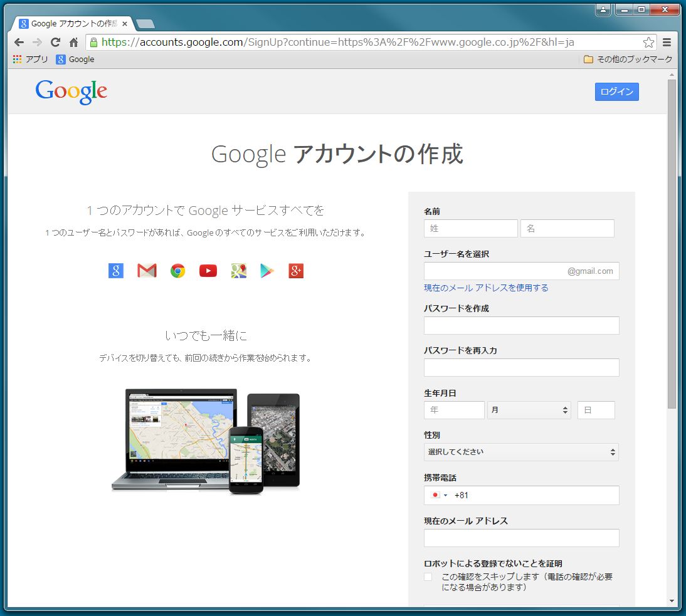The width and height of the screenshot is (686, 616).
Task: Click the green padlock security icon
Action: tap(93, 42)
